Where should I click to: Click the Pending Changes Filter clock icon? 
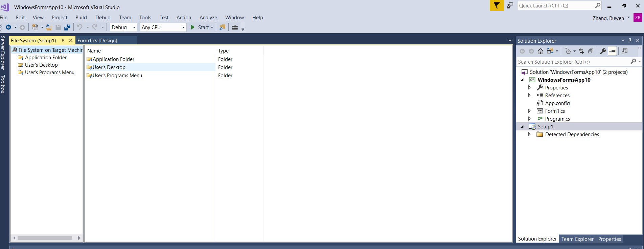coord(568,51)
